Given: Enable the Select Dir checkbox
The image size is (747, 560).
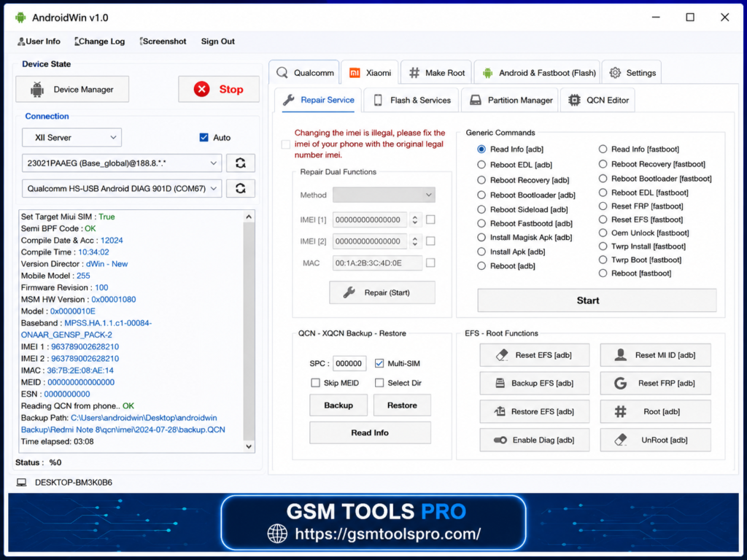Looking at the screenshot, I should point(379,383).
